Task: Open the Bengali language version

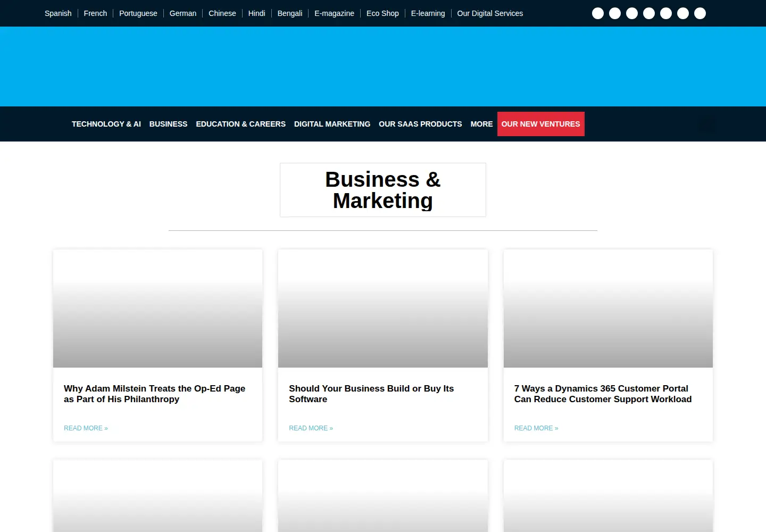Action: [x=290, y=13]
